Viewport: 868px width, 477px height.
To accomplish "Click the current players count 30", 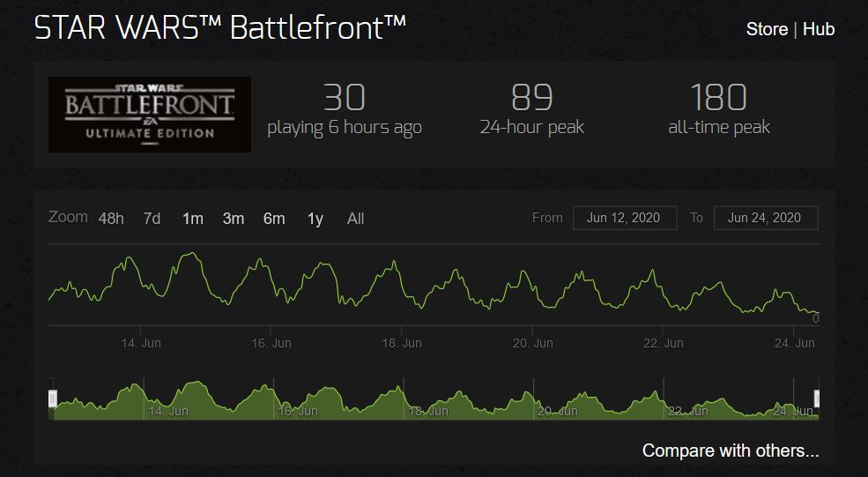I will click(344, 97).
